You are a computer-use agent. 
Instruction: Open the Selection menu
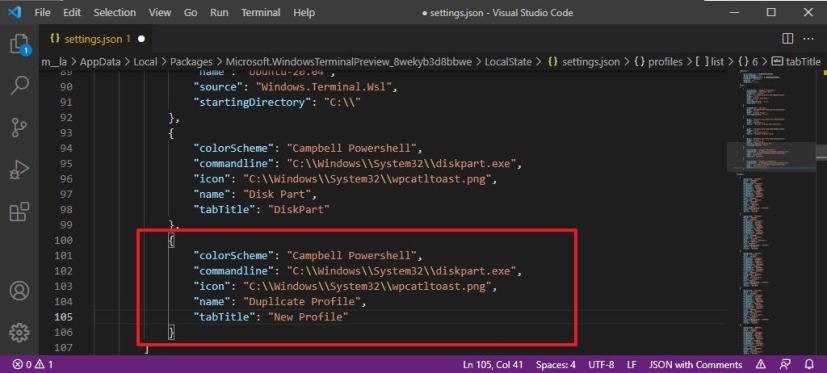114,12
